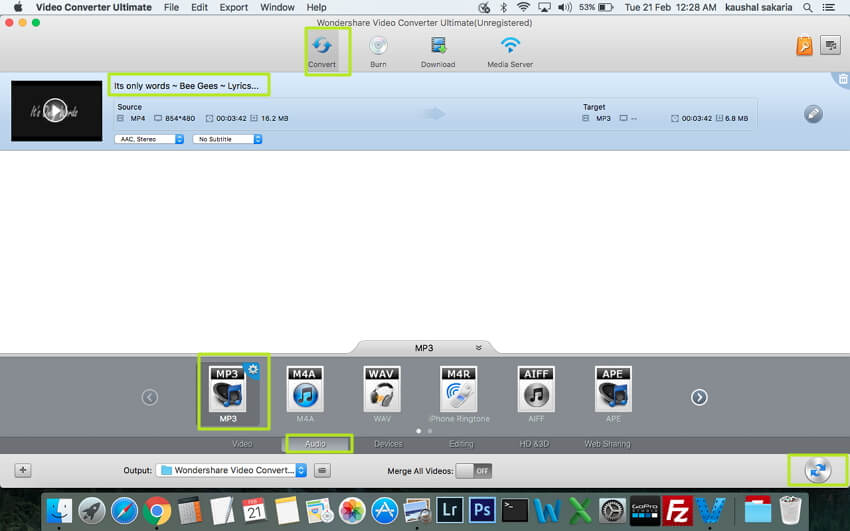
Task: Click the Wi-Fi status icon
Action: tap(523, 8)
